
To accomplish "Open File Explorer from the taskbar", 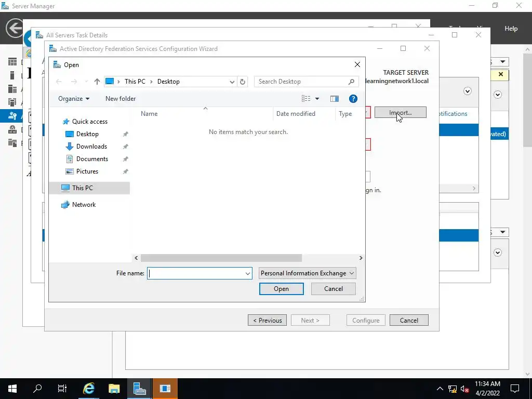I will [114, 389].
